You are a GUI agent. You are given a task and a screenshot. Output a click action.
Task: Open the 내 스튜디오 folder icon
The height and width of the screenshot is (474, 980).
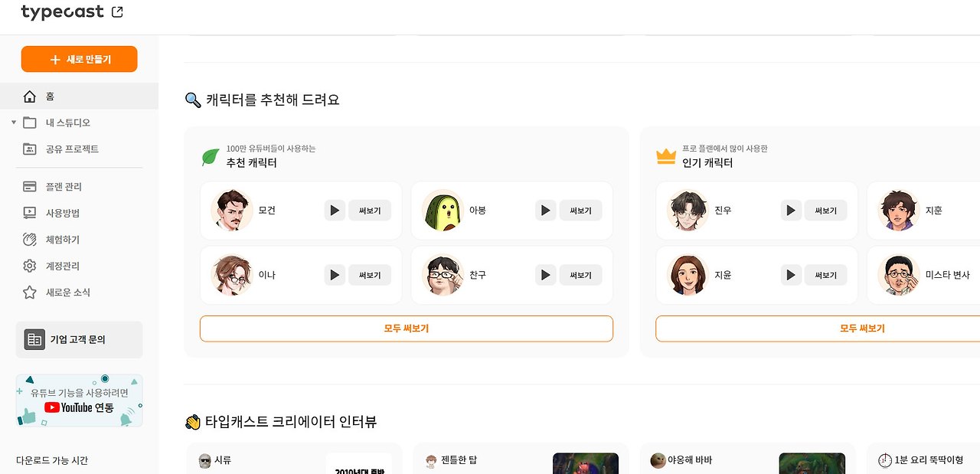[x=29, y=122]
